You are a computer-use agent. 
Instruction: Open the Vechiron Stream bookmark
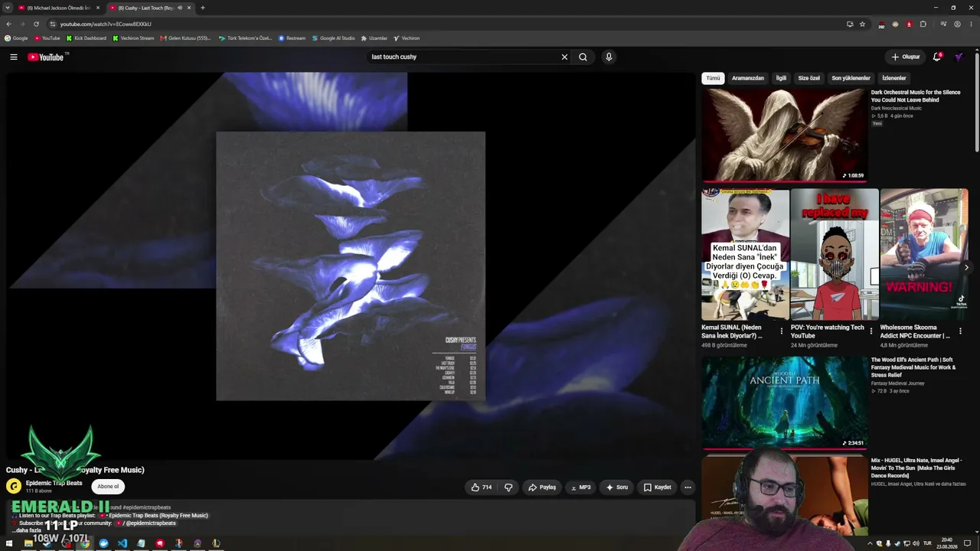tap(133, 38)
